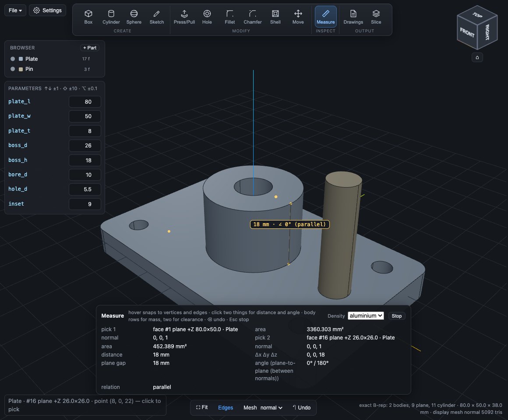
Task: Click the plate_l parameter name
Action: click(19, 101)
